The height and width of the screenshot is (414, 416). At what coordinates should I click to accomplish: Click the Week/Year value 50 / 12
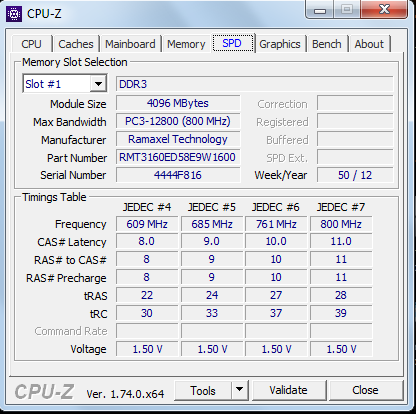tap(355, 175)
